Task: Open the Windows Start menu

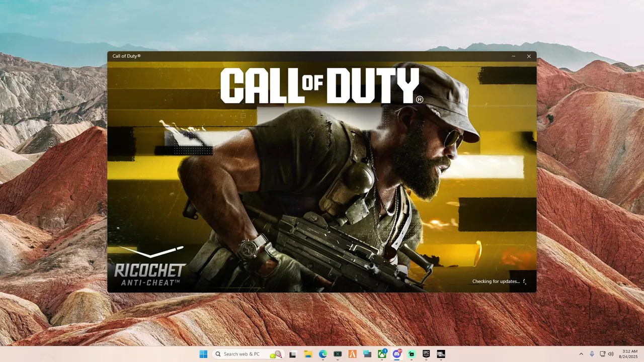Action: coord(203,354)
